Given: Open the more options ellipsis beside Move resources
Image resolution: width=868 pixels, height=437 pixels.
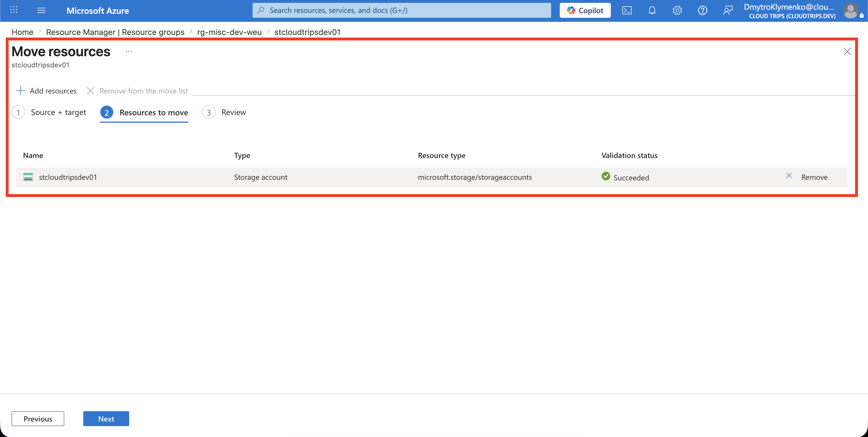Looking at the screenshot, I should [129, 52].
